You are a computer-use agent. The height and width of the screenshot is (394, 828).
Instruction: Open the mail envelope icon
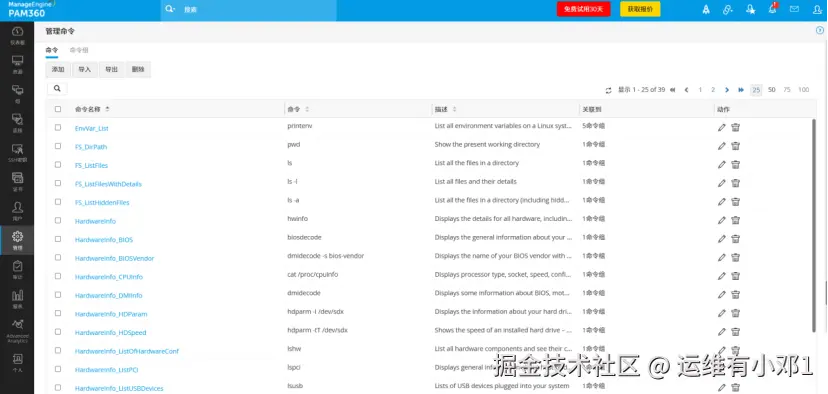click(x=794, y=9)
